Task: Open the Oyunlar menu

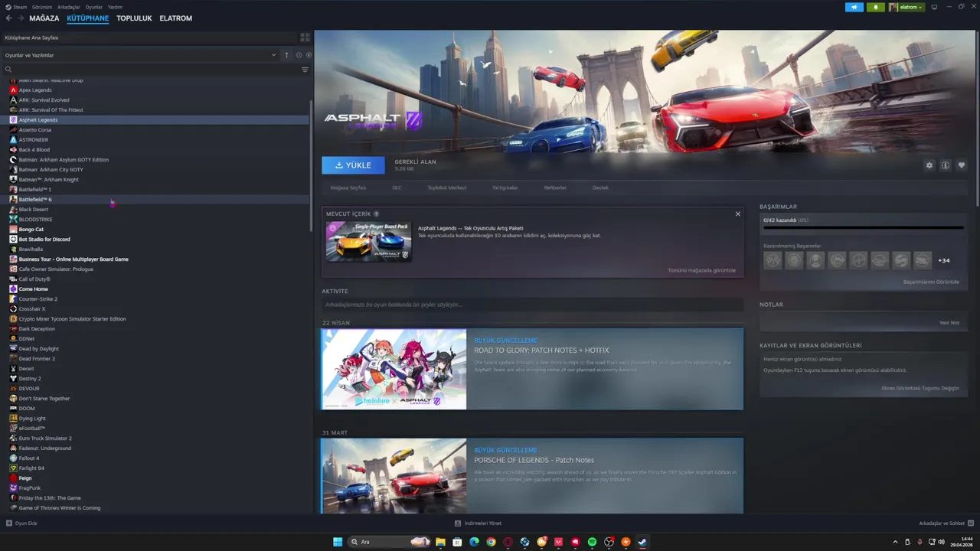Action: (x=93, y=7)
